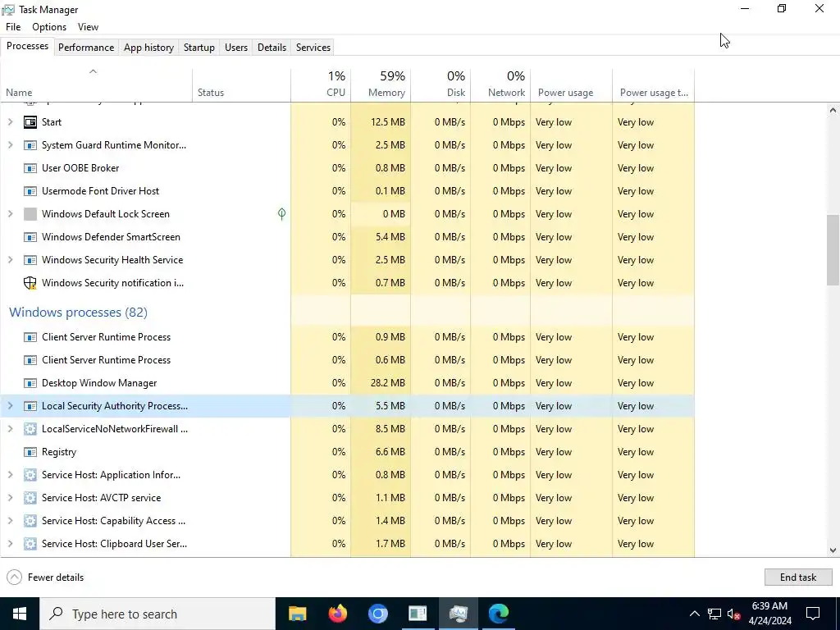The image size is (840, 630).
Task: Open File Explorer from the taskbar
Action: (x=297, y=614)
